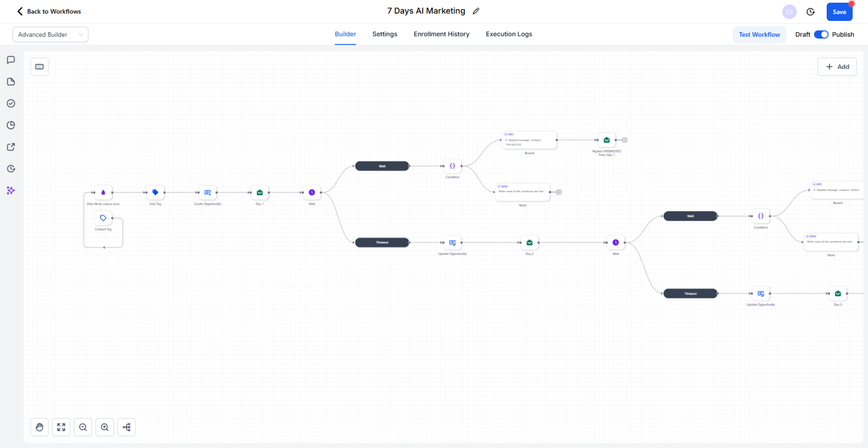Open the pie chart icon in left sidebar
The image size is (868, 448).
pos(11,125)
